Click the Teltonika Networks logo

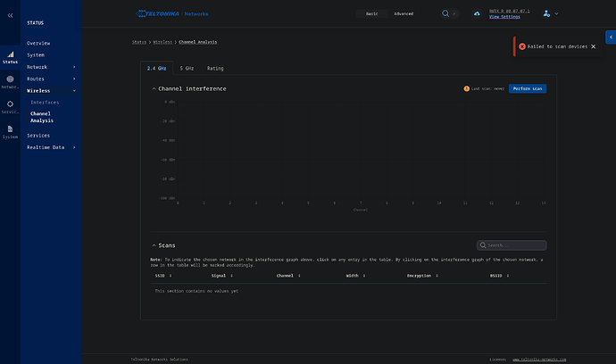(x=172, y=13)
